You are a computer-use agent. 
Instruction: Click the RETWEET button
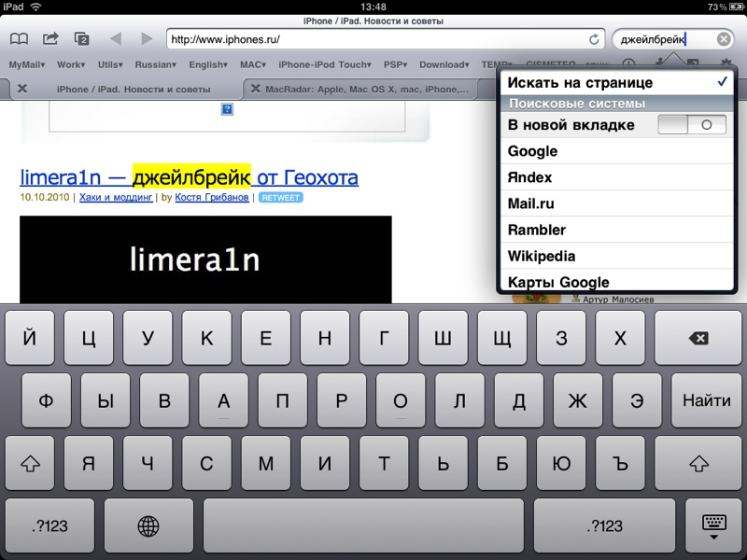pyautogui.click(x=281, y=197)
